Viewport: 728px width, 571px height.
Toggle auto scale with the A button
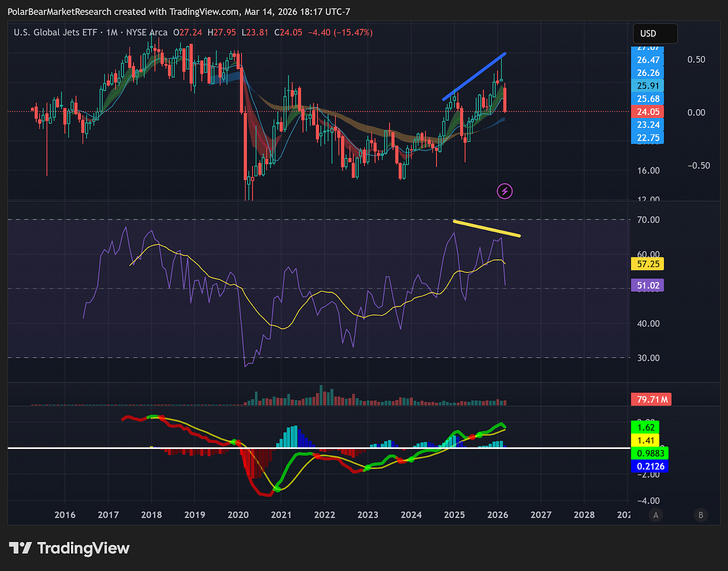coord(656,515)
